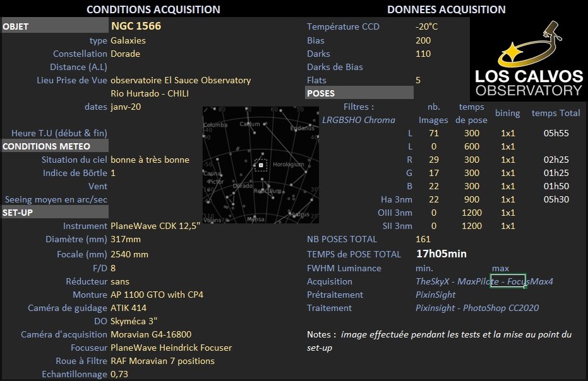The image size is (588, 381).
Task: Select the 'ATIK 414' guide camera cell
Action: [129, 308]
